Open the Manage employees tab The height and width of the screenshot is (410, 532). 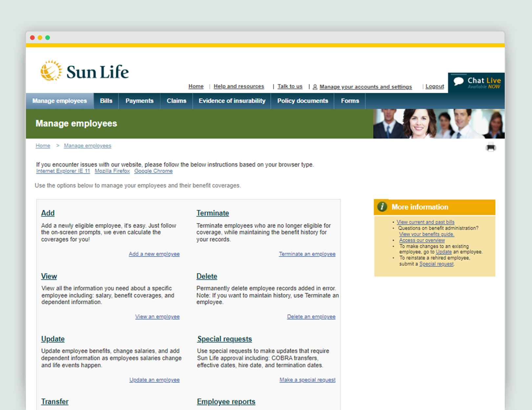pyautogui.click(x=60, y=101)
